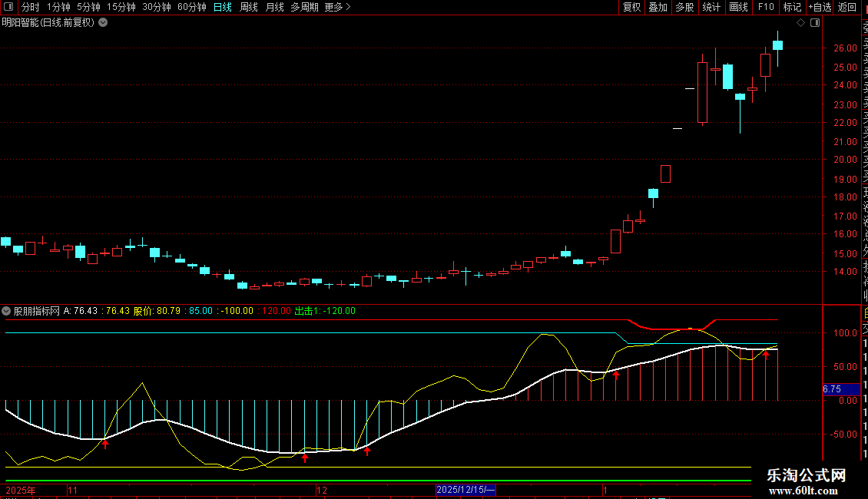Click the 26.00 price axis label
The width and height of the screenshot is (868, 499).
pyautogui.click(x=845, y=48)
